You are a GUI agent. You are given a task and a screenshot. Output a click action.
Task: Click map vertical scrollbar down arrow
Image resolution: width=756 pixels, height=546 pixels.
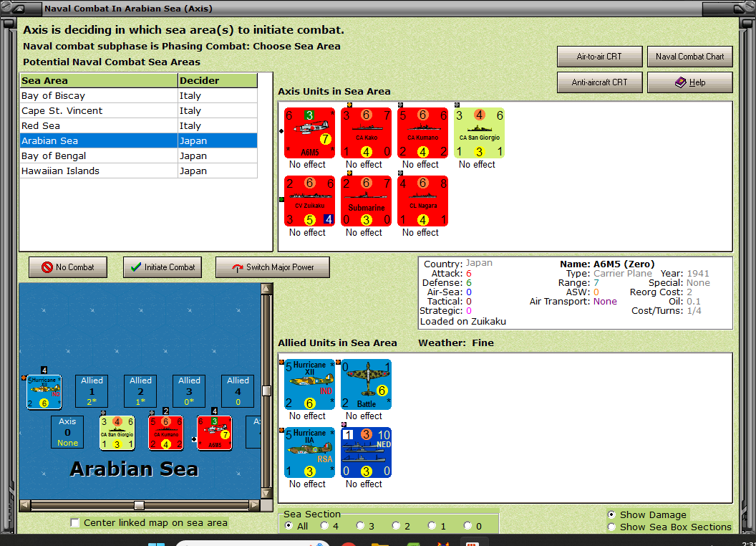pyautogui.click(x=266, y=494)
